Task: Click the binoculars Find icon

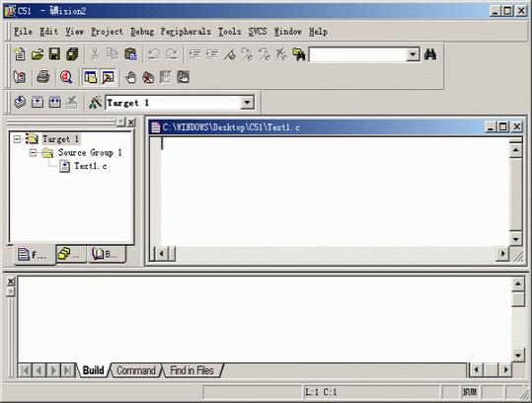Action: point(430,54)
